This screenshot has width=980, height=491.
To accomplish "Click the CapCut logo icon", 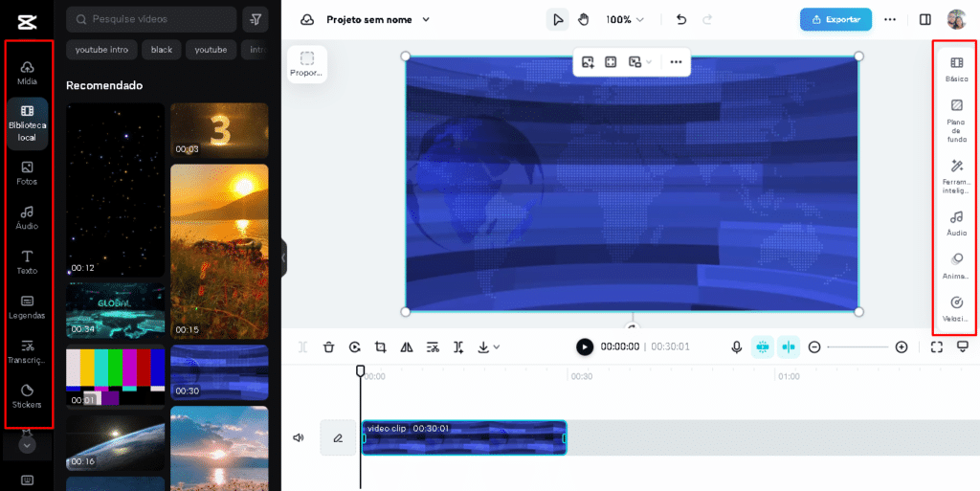I will (27, 22).
